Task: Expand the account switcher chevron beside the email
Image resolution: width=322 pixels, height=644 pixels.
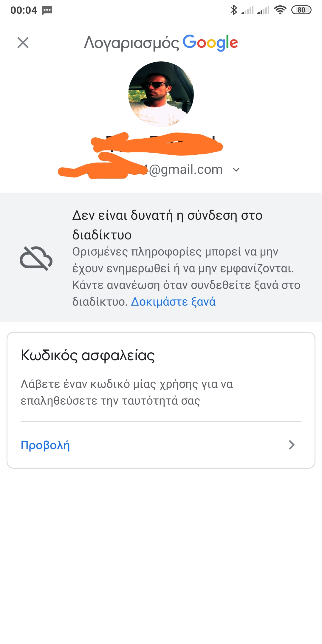Action: pyautogui.click(x=236, y=170)
